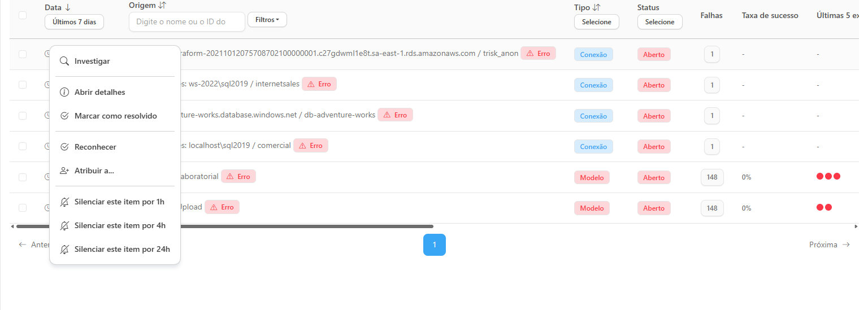Click Aberto status on comercial row

(x=654, y=147)
